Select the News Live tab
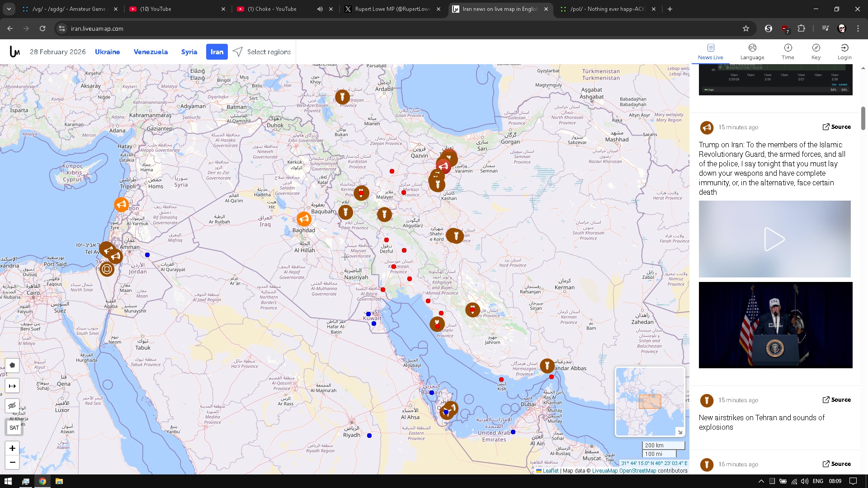This screenshot has width=868, height=488. pyautogui.click(x=710, y=52)
